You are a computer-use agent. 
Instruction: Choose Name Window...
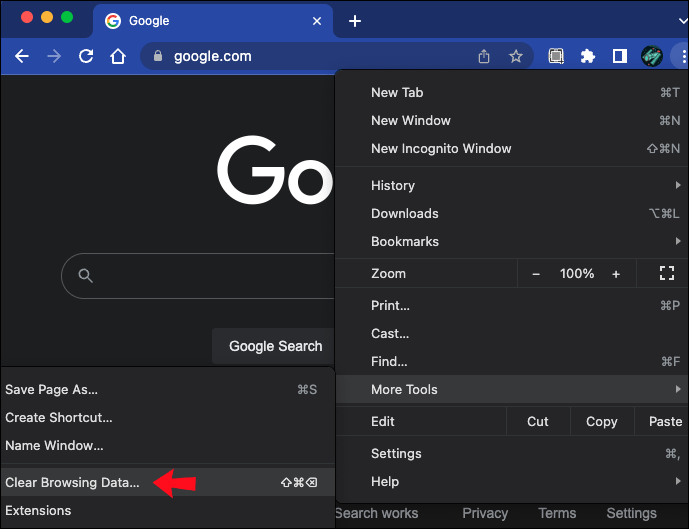tap(167, 446)
